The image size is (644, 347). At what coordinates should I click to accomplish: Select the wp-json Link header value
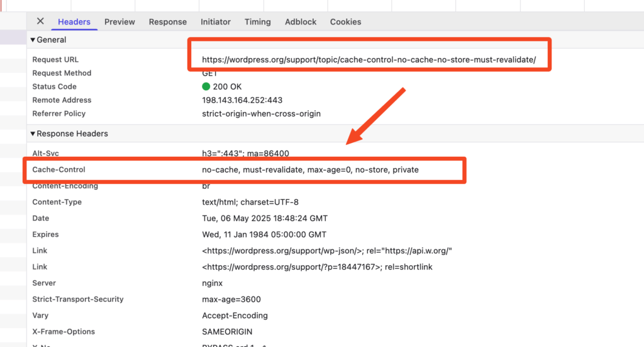(x=327, y=251)
